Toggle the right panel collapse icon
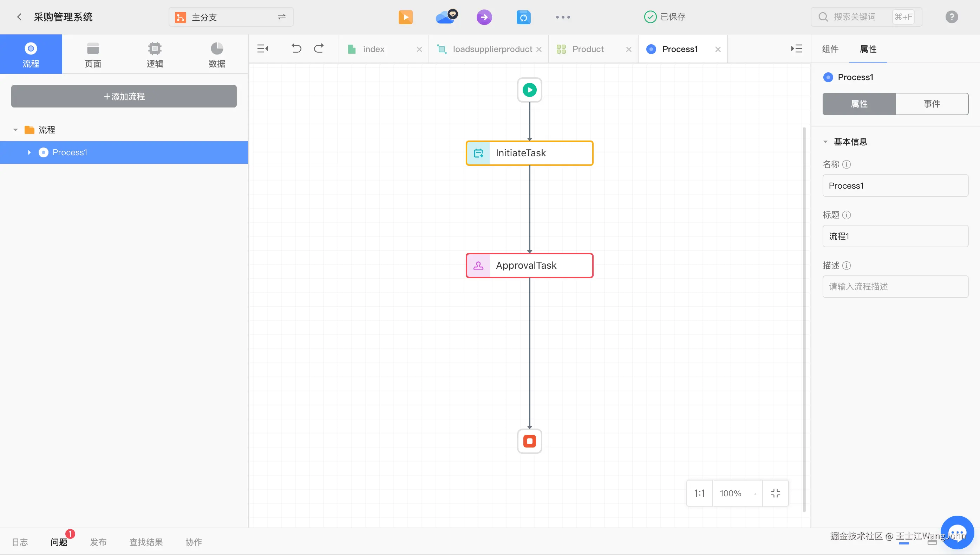The width and height of the screenshot is (980, 555). click(x=796, y=48)
